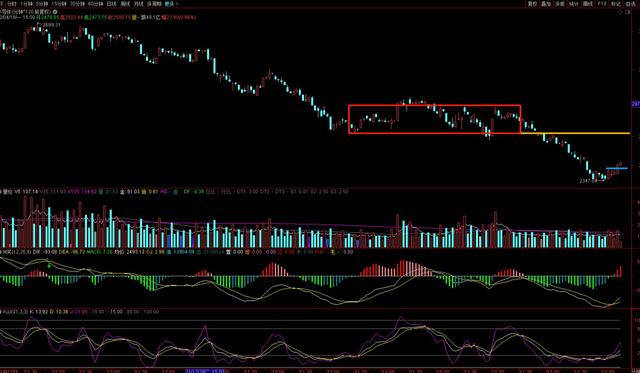Click the diamond icon under the top-right toolbar
Image resolution: width=640 pixels, height=373 pixels.
[x=620, y=12]
